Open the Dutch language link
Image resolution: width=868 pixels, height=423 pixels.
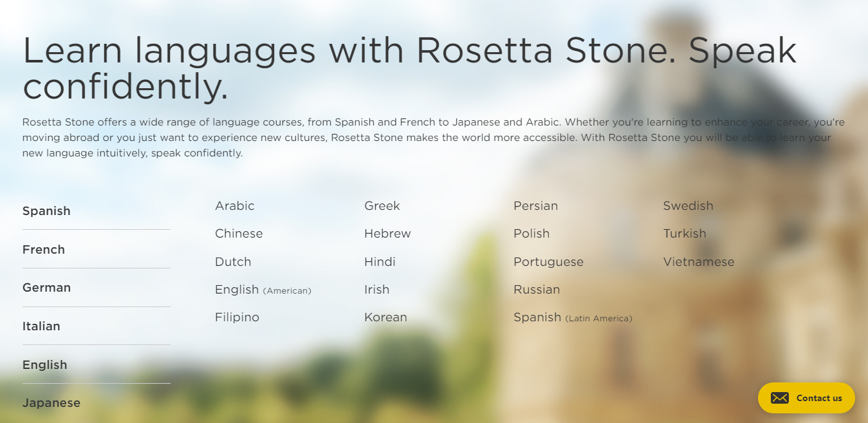coord(233,262)
